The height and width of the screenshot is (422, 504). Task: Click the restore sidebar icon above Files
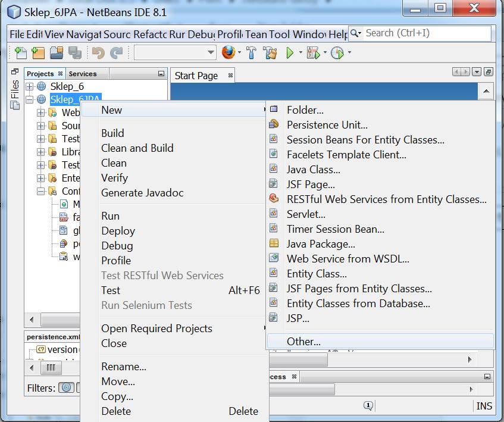(x=15, y=71)
